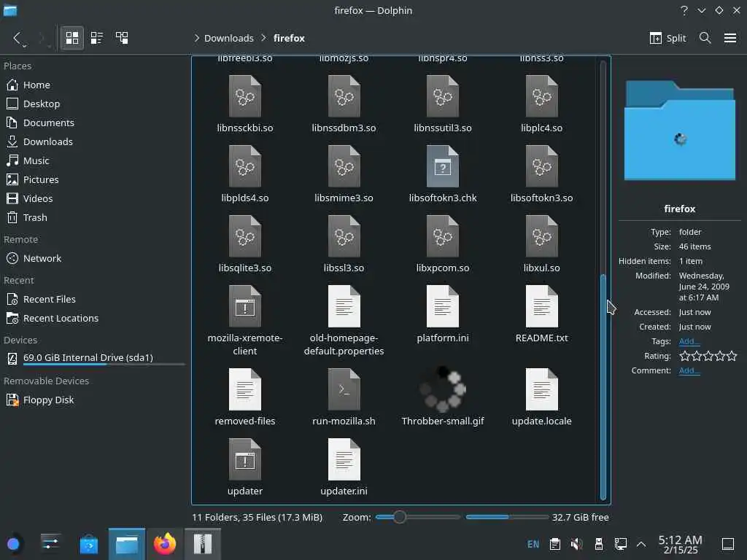
Task: Expand Downloads breadcrumb chevron
Action: click(x=263, y=38)
